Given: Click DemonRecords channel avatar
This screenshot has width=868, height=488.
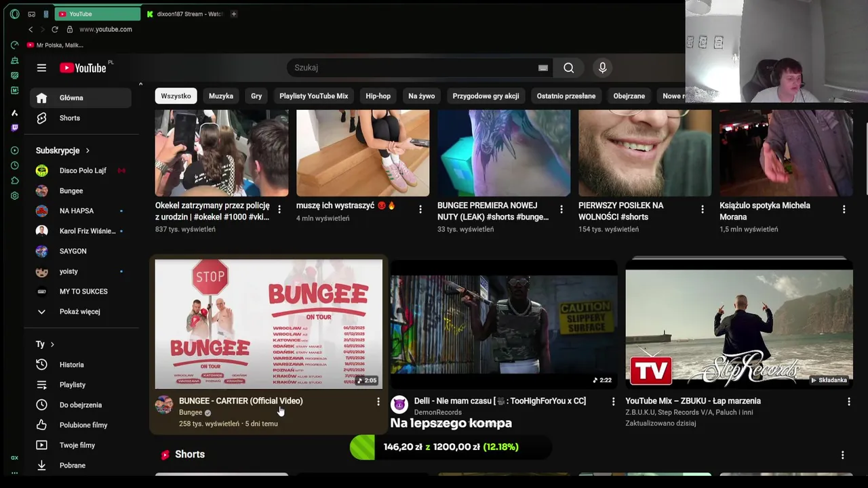Looking at the screenshot, I should [399, 405].
